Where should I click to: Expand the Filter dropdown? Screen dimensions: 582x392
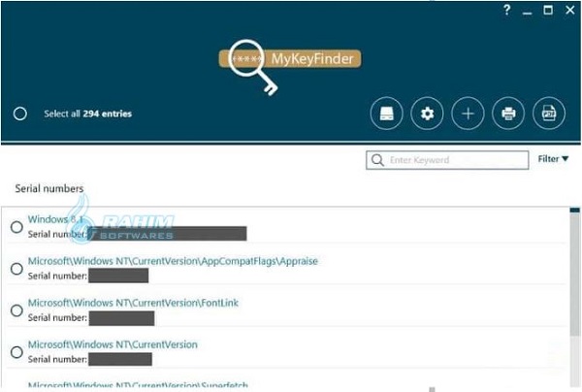tap(553, 159)
